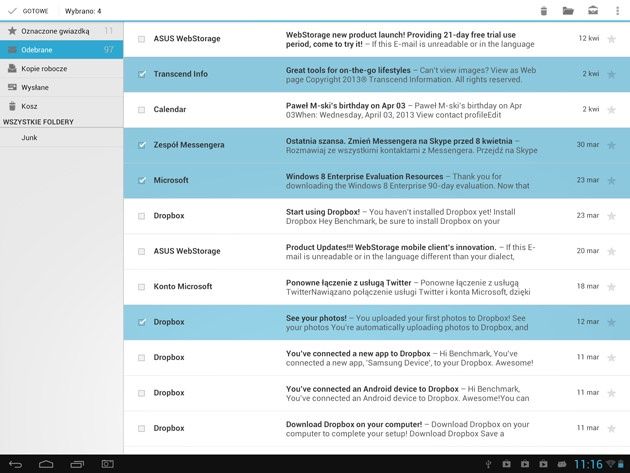The width and height of the screenshot is (630, 473).
Task: Star the ASUS WebStorage 20 mar email
Action: [612, 252]
